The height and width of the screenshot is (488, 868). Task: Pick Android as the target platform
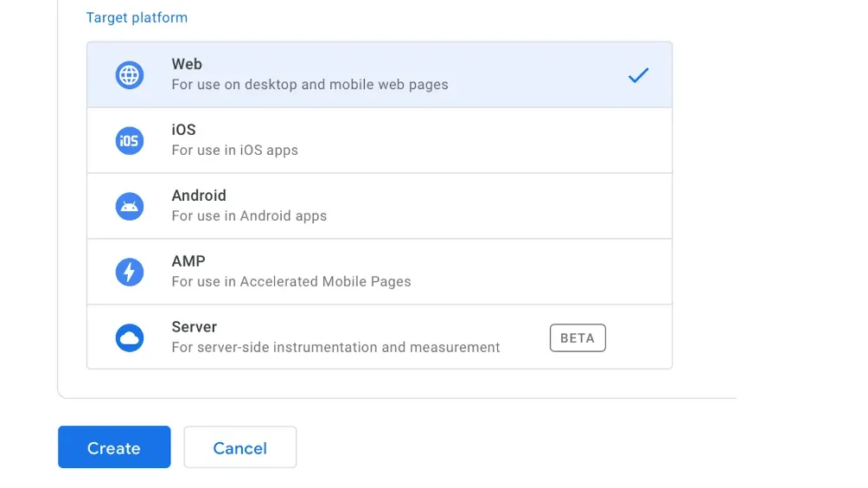[380, 206]
